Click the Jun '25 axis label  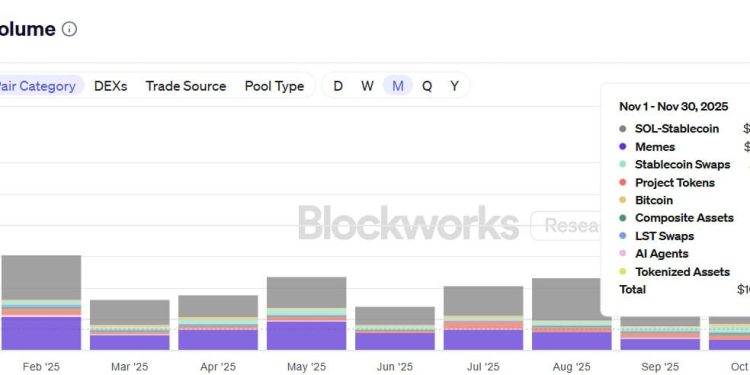click(x=395, y=367)
